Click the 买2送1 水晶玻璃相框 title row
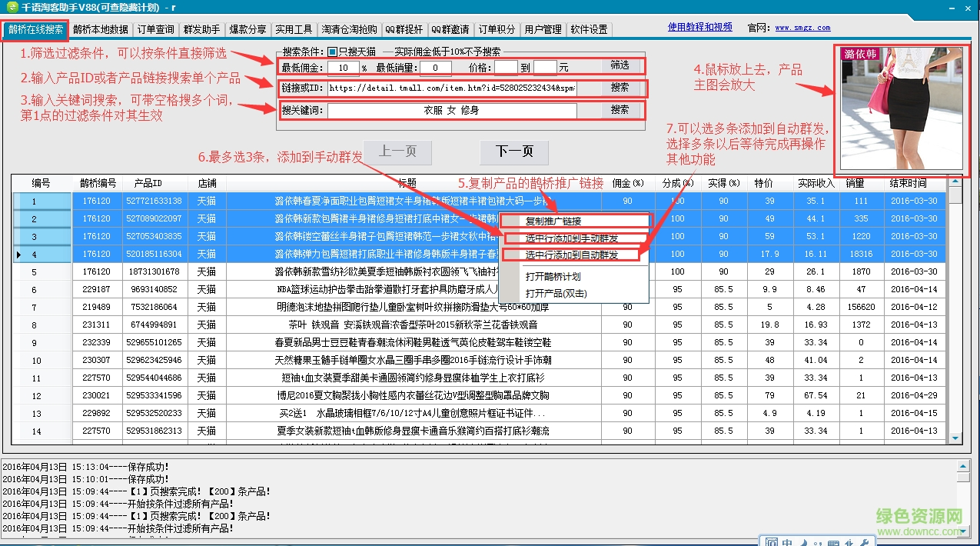 tap(413, 414)
